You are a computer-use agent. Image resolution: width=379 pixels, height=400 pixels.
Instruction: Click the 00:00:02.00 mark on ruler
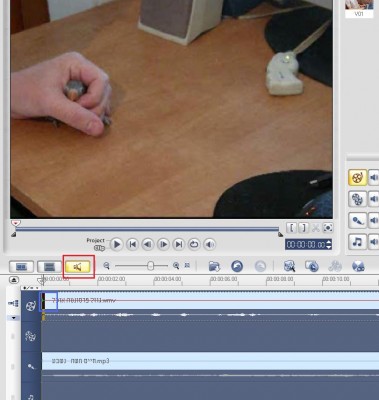[112, 279]
